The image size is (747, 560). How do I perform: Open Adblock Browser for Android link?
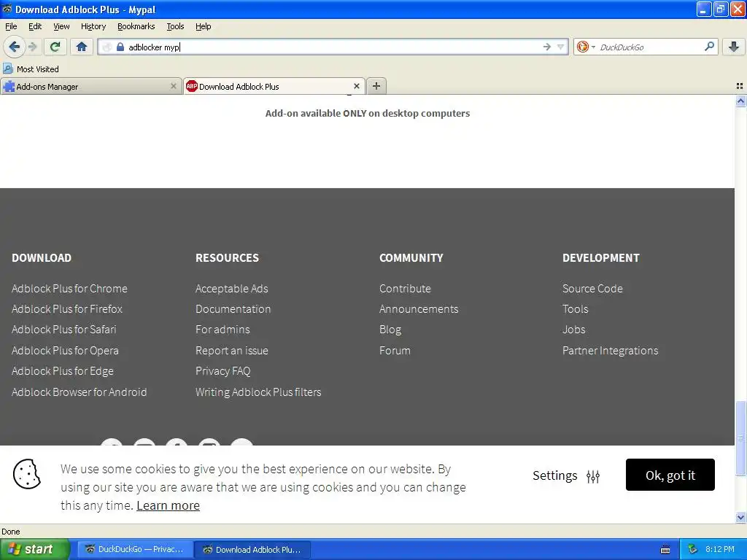[79, 392]
